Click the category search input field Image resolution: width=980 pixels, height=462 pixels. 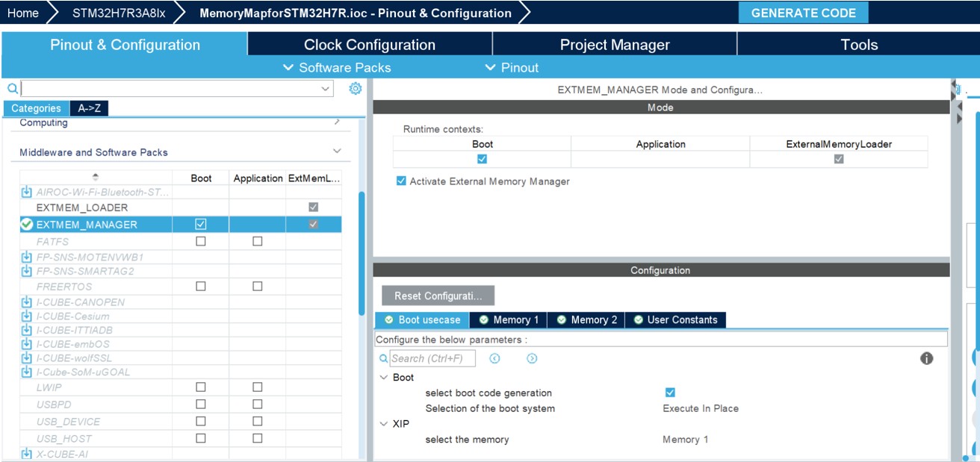pyautogui.click(x=170, y=89)
